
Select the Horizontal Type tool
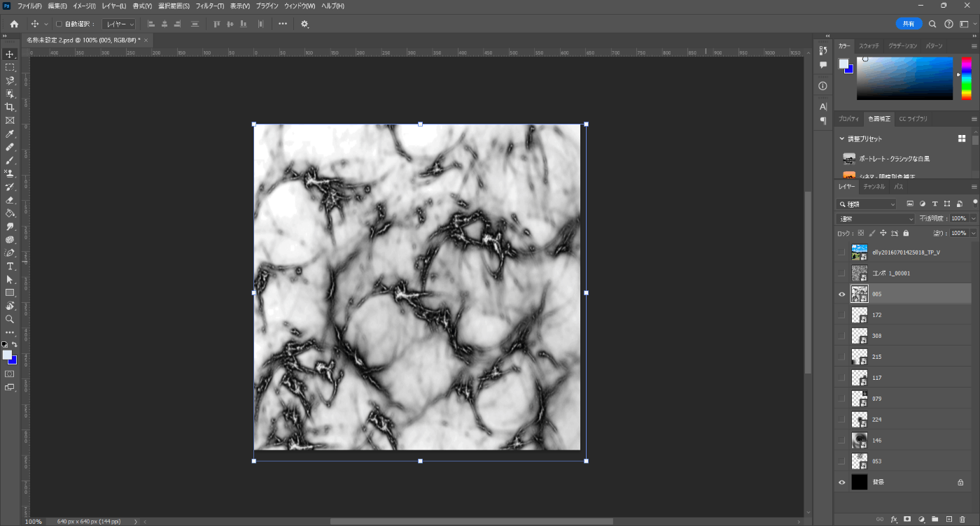[x=10, y=266]
